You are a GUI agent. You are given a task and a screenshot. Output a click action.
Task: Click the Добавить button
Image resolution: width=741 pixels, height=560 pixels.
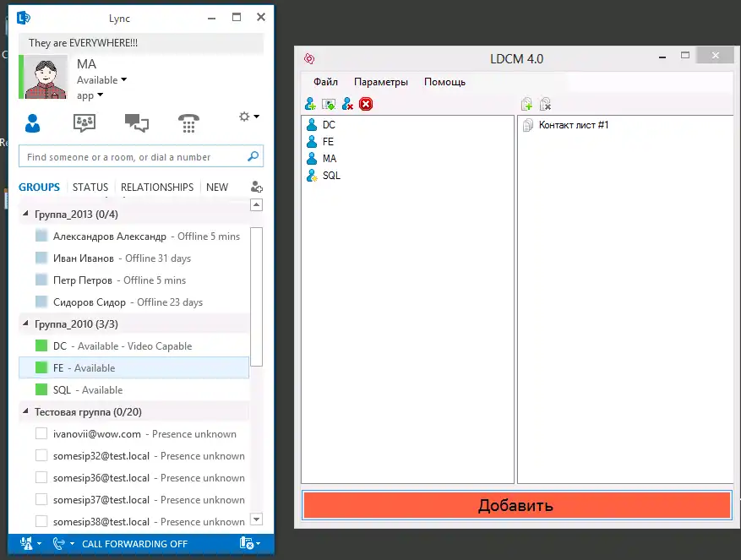(x=516, y=505)
